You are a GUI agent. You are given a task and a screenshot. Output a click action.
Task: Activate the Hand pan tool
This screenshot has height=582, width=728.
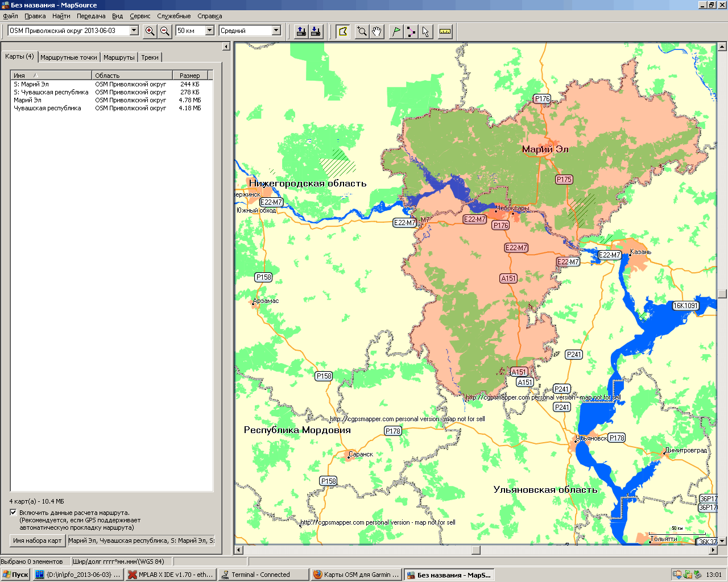(x=377, y=31)
